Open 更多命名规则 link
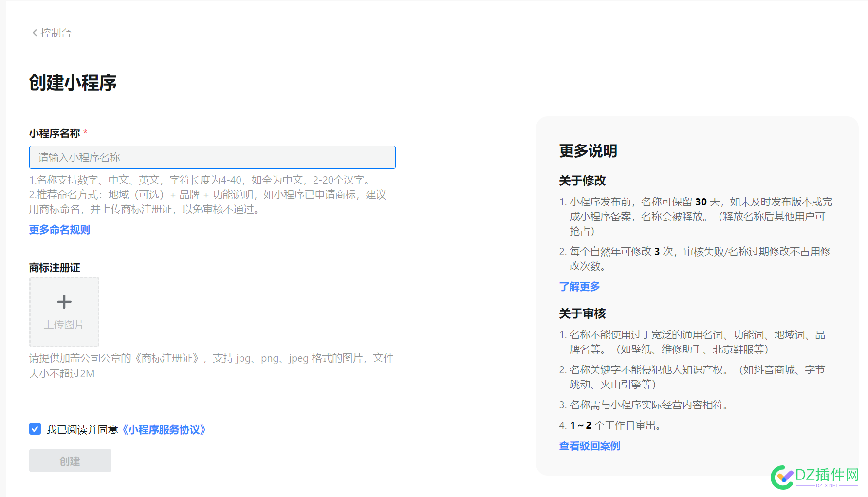The image size is (868, 497). [x=59, y=230]
